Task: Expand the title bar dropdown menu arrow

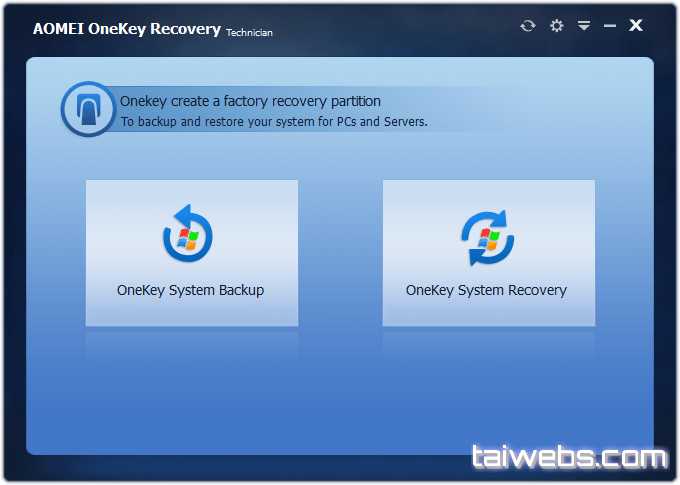Action: (584, 26)
